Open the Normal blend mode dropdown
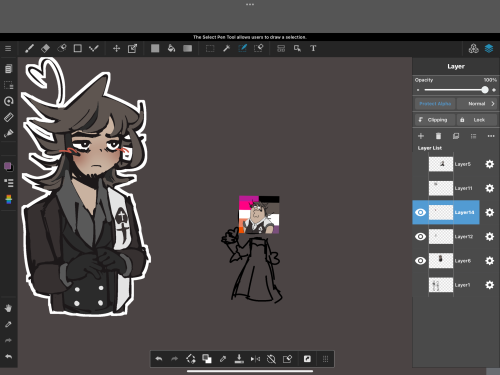This screenshot has height=375, width=500. 477,104
